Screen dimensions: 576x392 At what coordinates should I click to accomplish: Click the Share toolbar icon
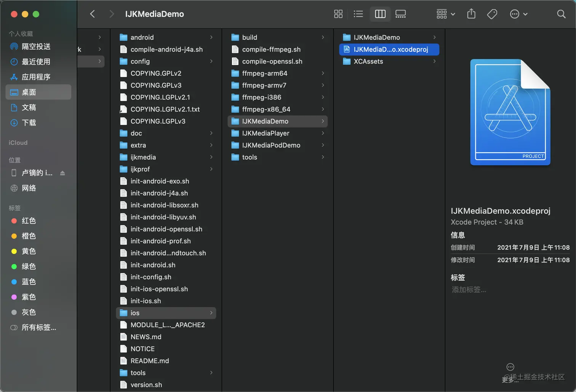pyautogui.click(x=471, y=14)
